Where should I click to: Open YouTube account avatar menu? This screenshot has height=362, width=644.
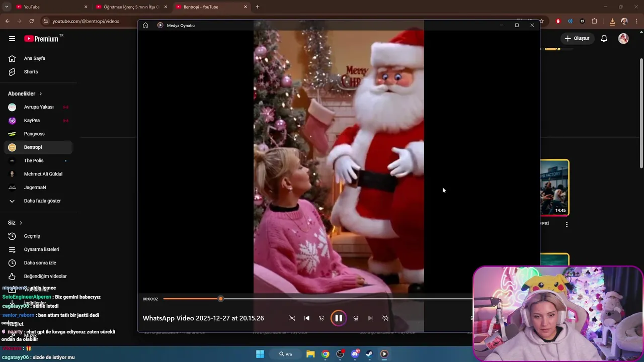pos(623,39)
